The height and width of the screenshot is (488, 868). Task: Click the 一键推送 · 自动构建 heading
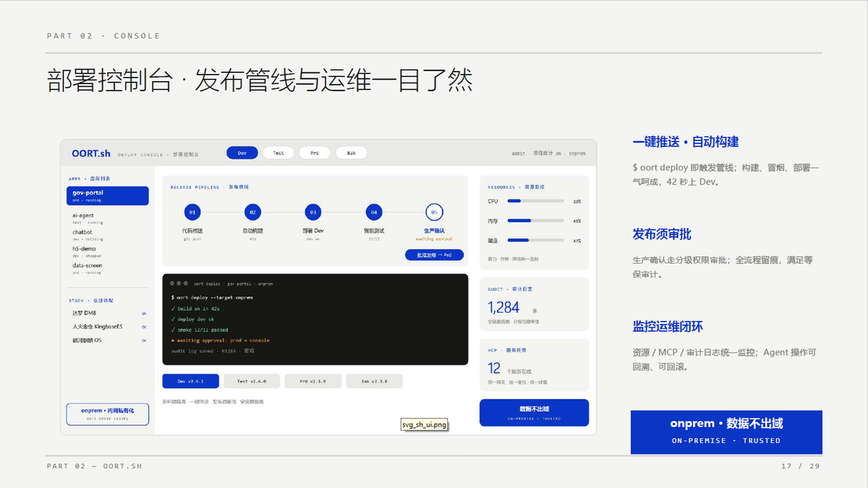686,142
